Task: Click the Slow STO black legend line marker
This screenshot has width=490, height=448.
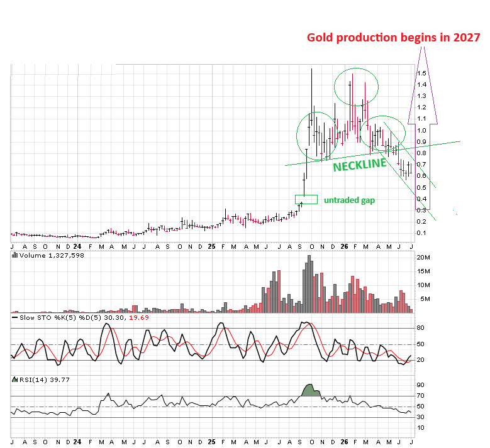Action: tap(14, 317)
